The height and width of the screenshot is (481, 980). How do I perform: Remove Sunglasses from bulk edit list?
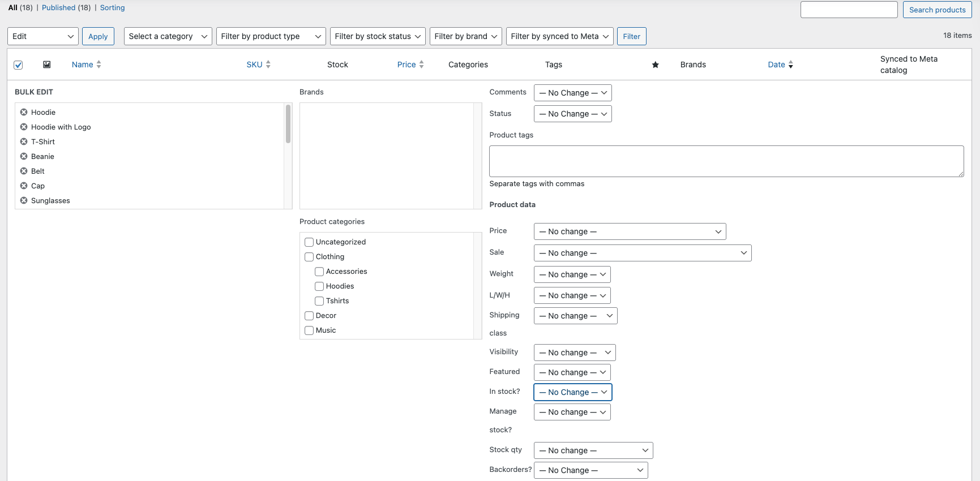click(24, 200)
